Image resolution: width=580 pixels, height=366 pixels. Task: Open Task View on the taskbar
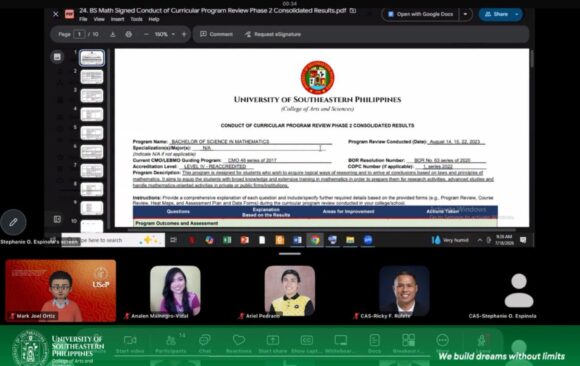click(173, 240)
